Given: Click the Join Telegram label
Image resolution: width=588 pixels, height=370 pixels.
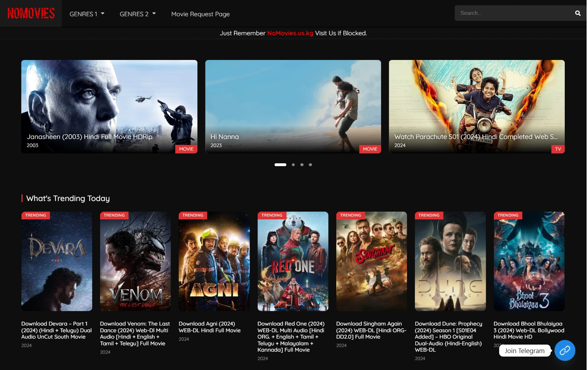Looking at the screenshot, I should [x=525, y=351].
